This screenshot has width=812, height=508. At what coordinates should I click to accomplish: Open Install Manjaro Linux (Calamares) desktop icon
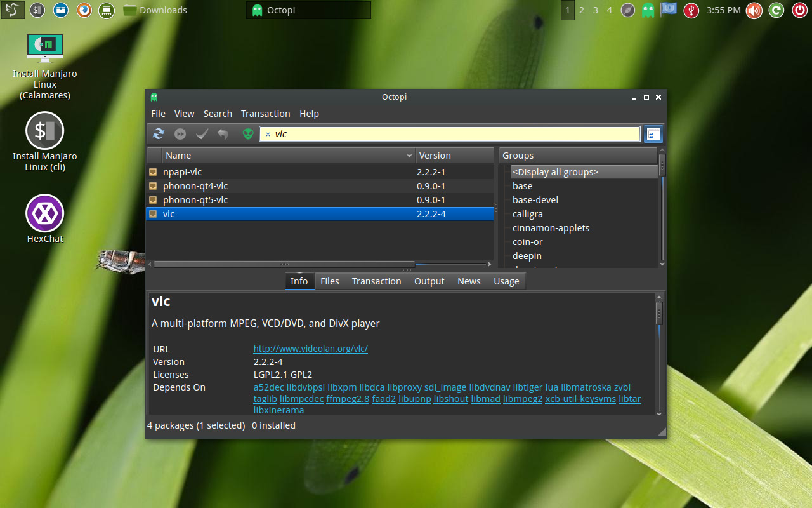coord(45,67)
